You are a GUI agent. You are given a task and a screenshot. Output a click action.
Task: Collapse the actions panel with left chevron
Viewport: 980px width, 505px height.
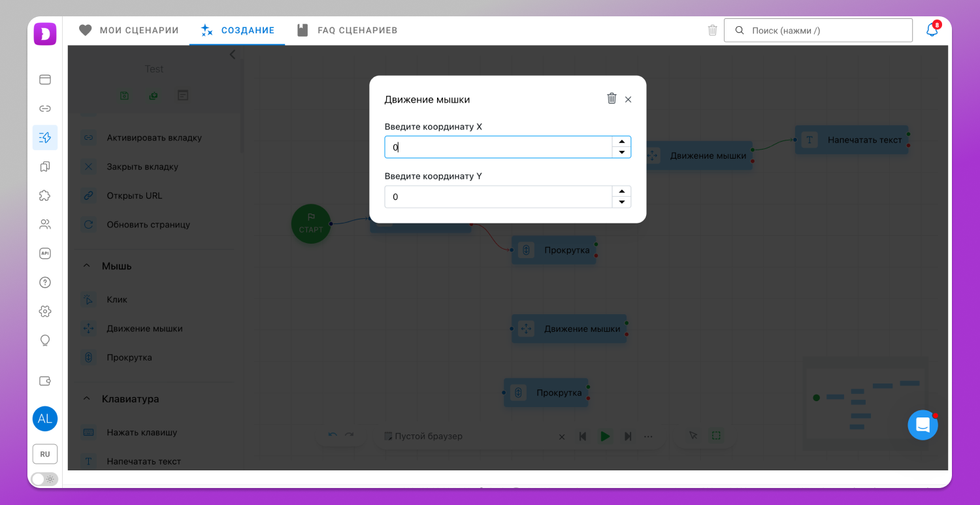pos(232,55)
